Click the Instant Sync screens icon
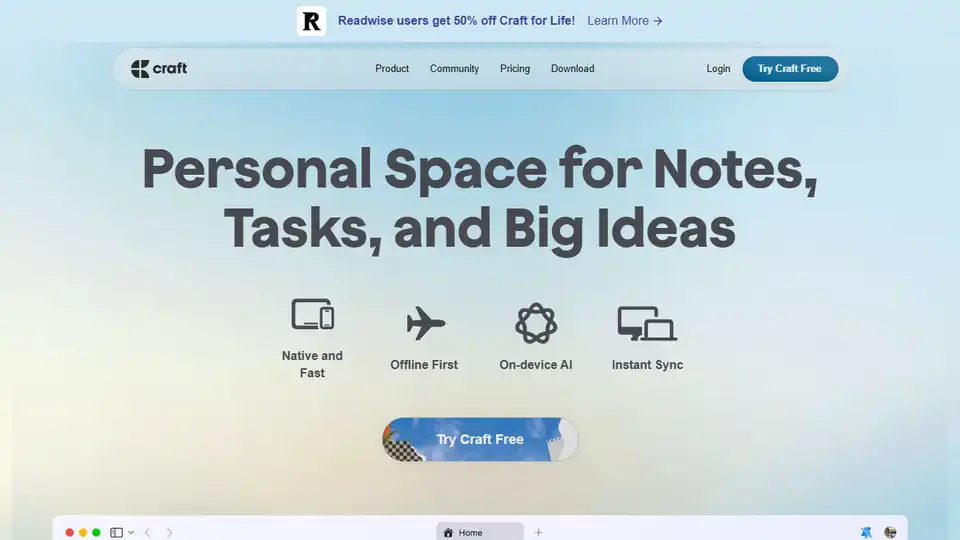Viewport: 960px width, 540px height. coord(647,323)
